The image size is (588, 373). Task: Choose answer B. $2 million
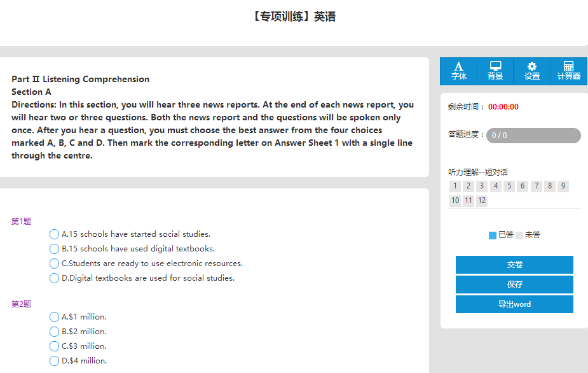point(54,332)
